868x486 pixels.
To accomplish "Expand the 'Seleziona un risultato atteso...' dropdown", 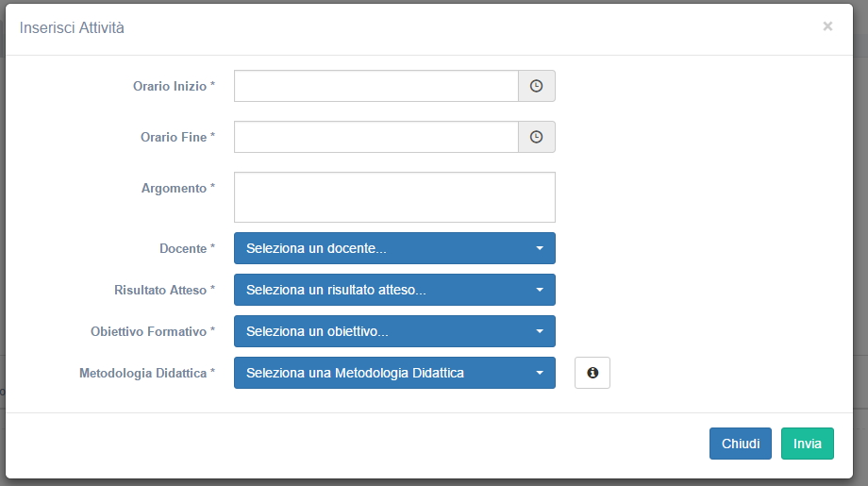I will pos(394,290).
